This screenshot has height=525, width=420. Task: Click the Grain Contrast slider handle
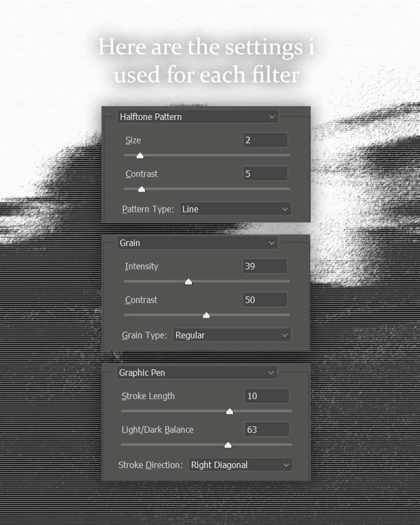(206, 315)
